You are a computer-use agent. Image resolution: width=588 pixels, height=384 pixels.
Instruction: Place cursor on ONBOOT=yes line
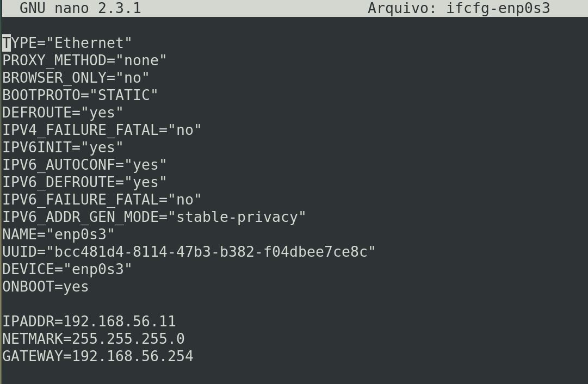coord(45,287)
